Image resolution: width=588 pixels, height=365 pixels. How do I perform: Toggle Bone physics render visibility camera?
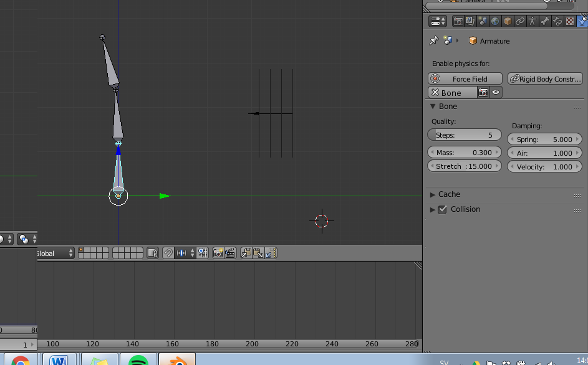pos(483,92)
